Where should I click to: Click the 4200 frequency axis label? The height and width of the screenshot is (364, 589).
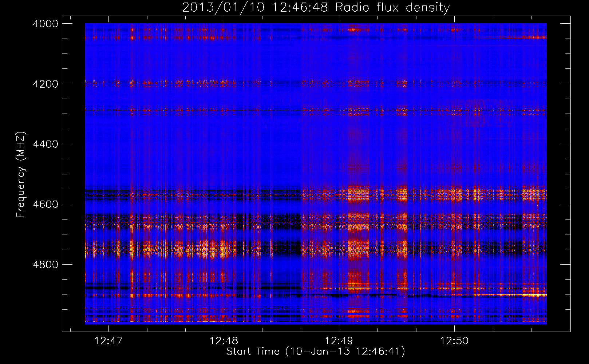coord(46,84)
